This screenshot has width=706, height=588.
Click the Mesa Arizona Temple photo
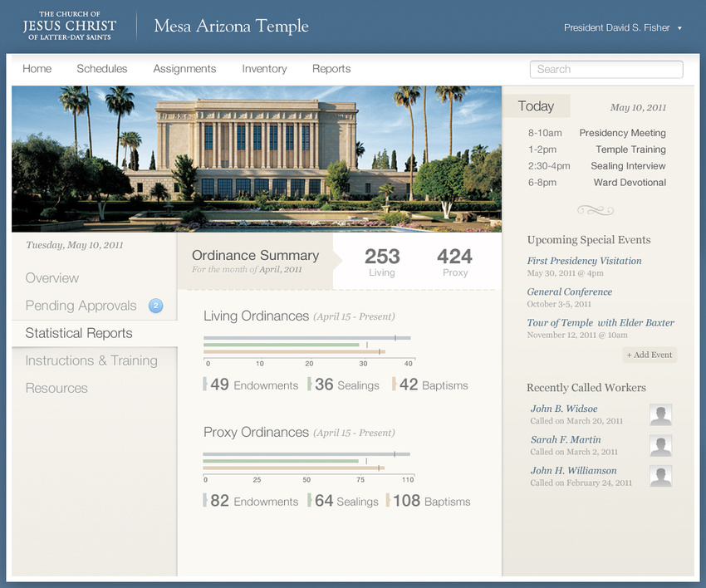[257, 159]
